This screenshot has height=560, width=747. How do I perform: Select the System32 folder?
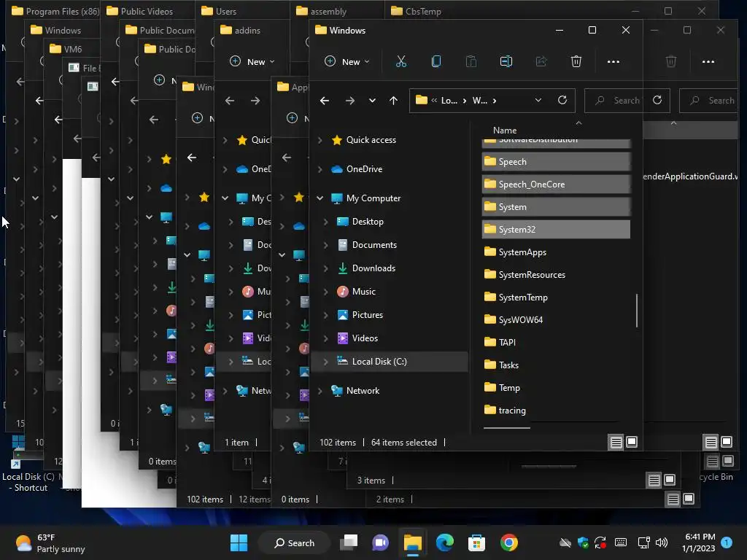556,230
